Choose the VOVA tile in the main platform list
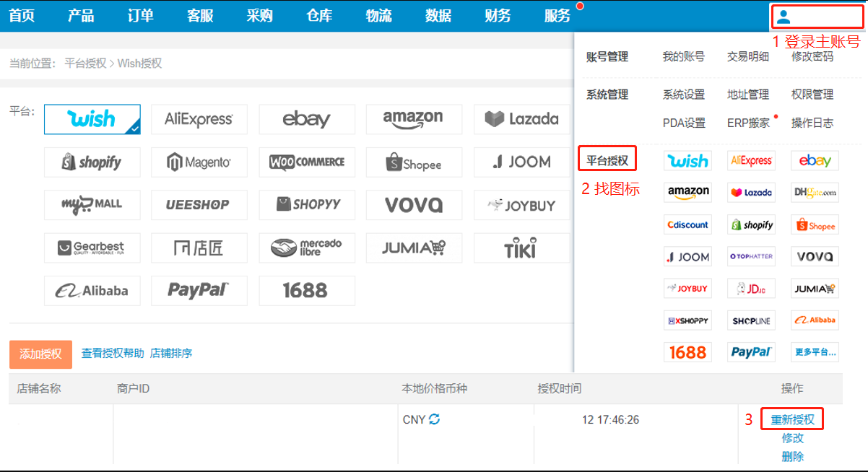The width and height of the screenshot is (868, 472). [414, 205]
